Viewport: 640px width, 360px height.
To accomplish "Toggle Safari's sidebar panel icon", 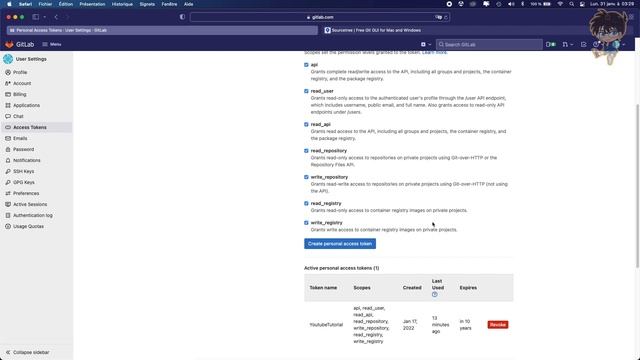I will 36,17.
